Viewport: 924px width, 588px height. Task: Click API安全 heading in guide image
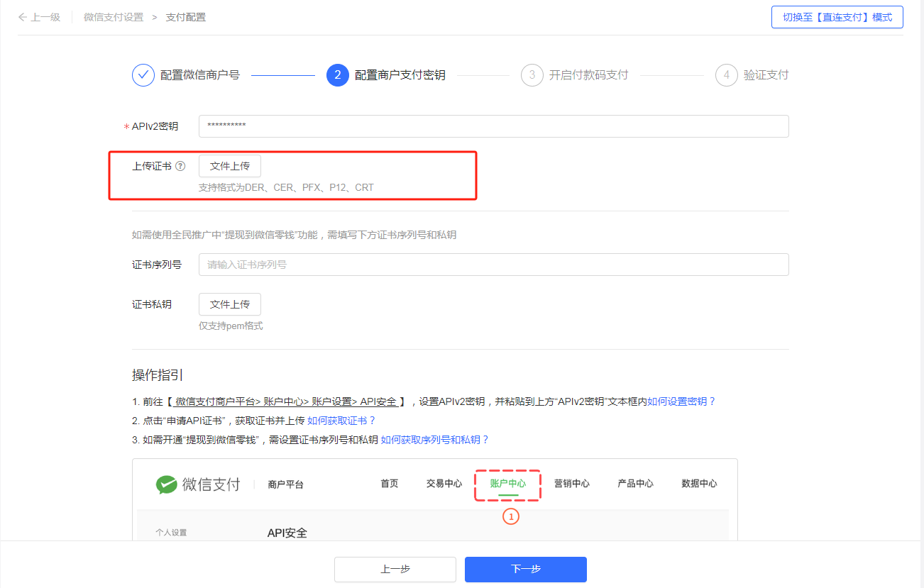pos(287,533)
